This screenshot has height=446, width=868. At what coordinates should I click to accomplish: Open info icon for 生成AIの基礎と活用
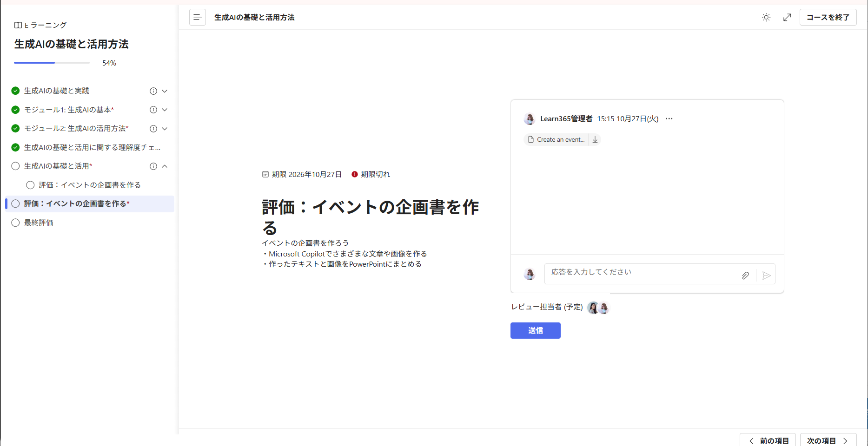153,166
